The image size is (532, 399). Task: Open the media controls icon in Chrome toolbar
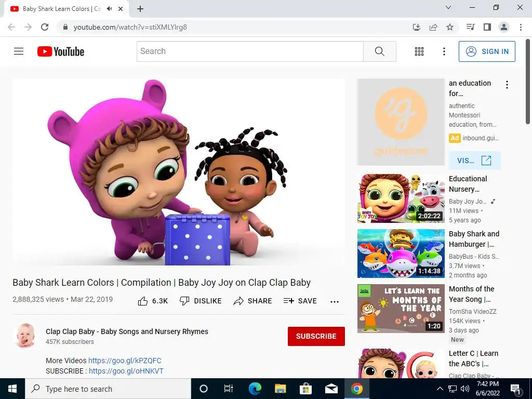pyautogui.click(x=470, y=27)
